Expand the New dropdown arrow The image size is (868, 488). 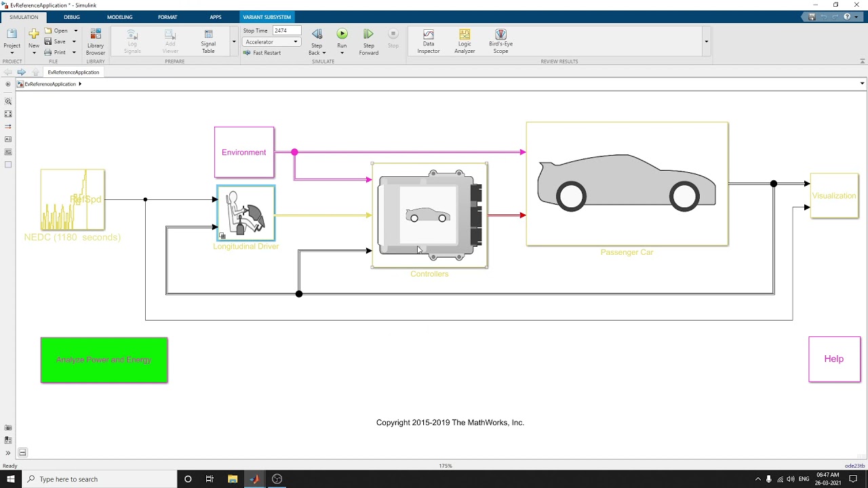[x=34, y=53]
